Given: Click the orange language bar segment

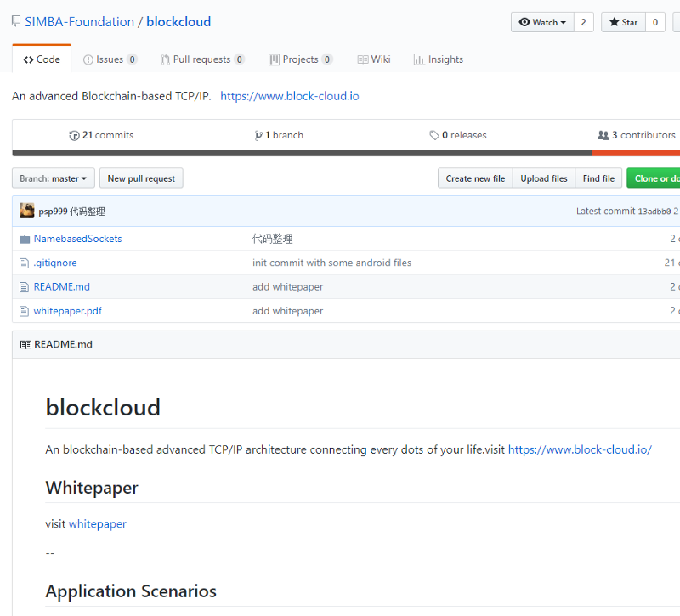Looking at the screenshot, I should pyautogui.click(x=636, y=153).
